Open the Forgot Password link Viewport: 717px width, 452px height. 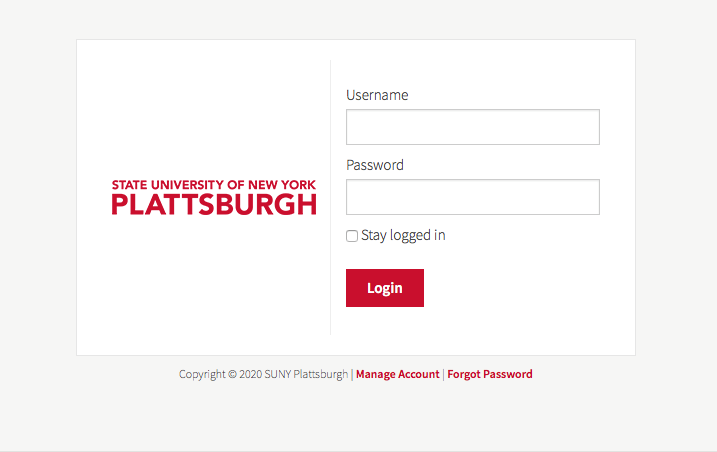point(490,374)
